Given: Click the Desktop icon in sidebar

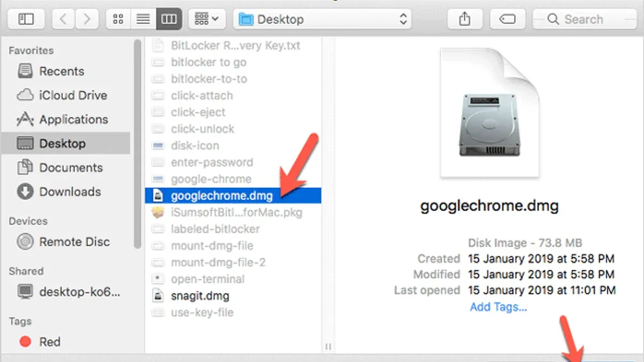Looking at the screenshot, I should [25, 144].
